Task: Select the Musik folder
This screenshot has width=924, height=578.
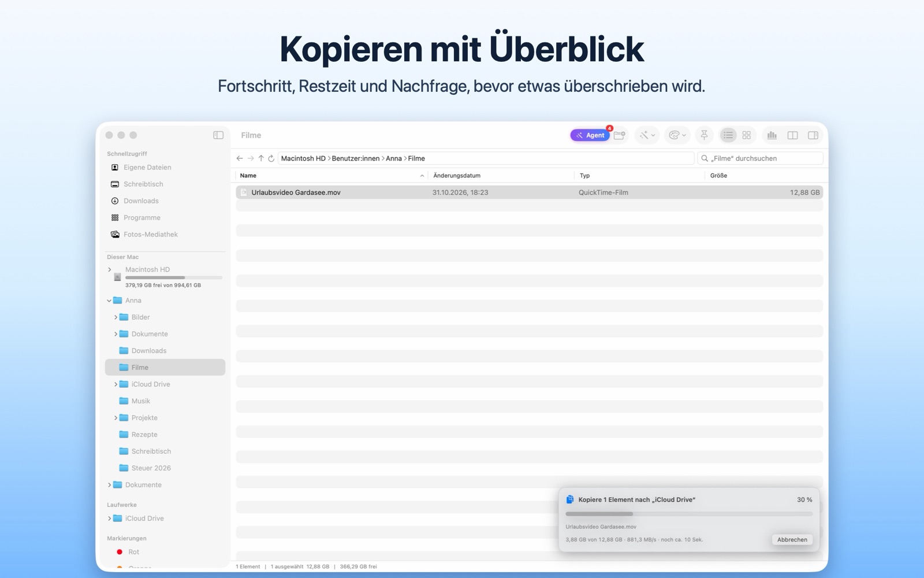Action: pyautogui.click(x=140, y=401)
